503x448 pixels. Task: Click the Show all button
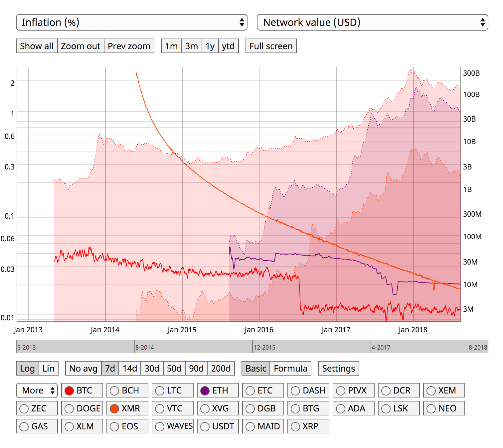[x=37, y=46]
